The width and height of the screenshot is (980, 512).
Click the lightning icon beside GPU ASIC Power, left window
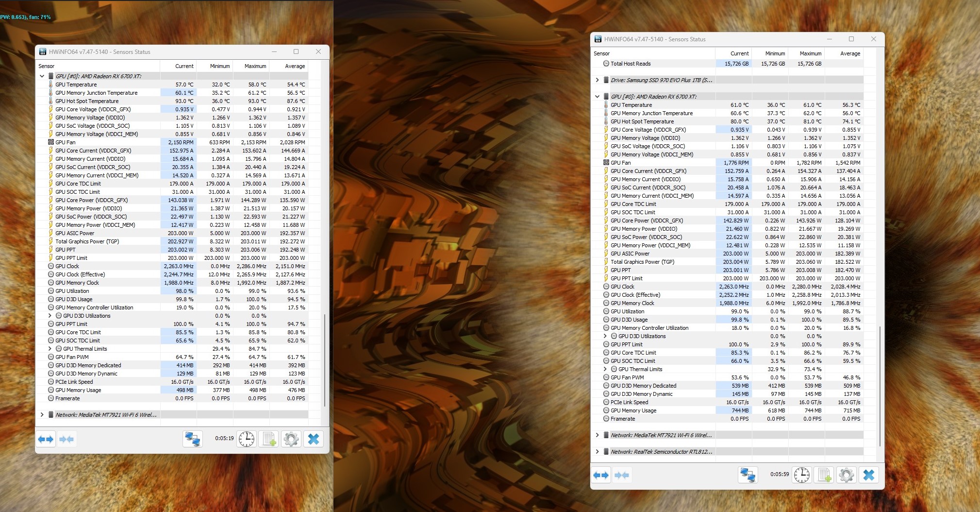(51, 233)
